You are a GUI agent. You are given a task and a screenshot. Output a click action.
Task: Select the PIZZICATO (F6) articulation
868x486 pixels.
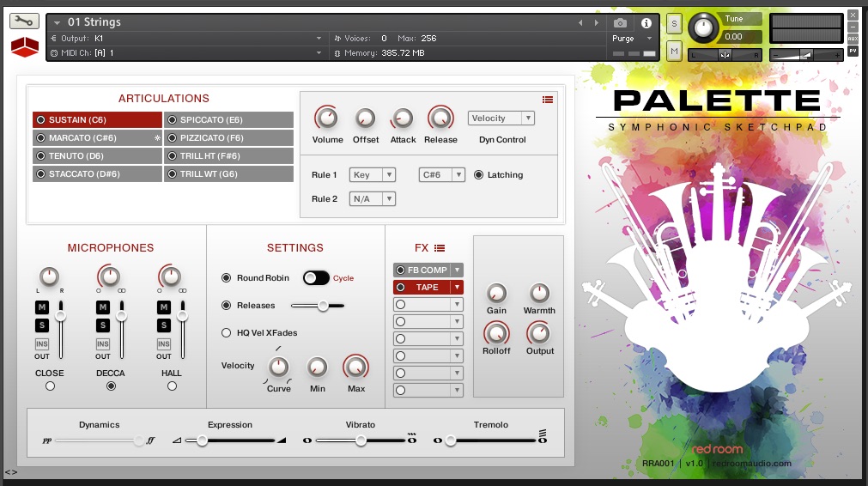click(228, 137)
